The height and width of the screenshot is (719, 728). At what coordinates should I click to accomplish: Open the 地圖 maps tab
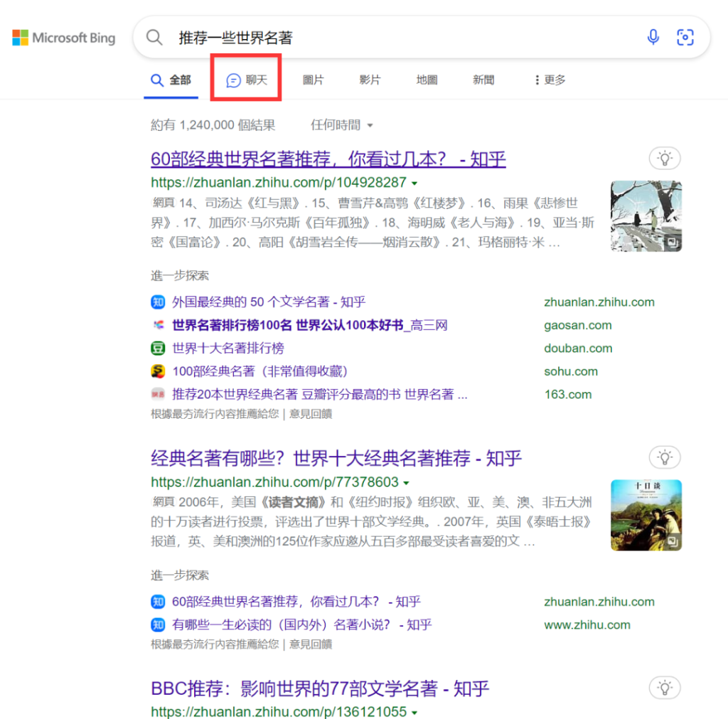coord(427,80)
